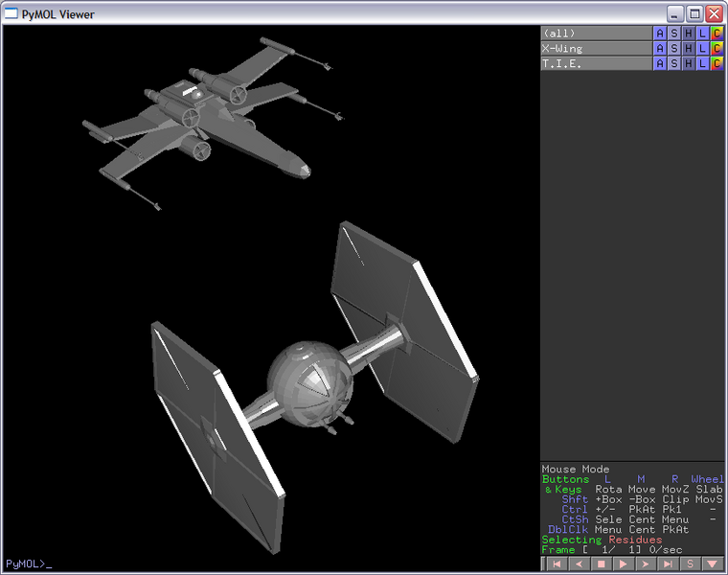This screenshot has height=575, width=728.
Task: Open the Hide menu for (all)
Action: (x=688, y=34)
